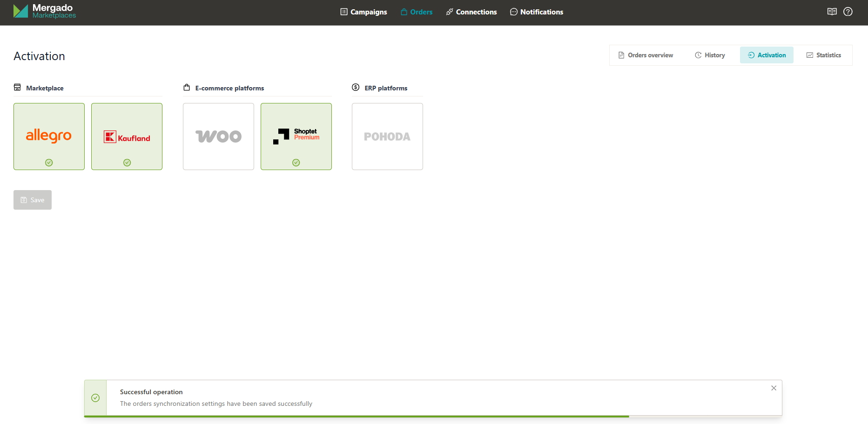
Task: Open the documentation book icon
Action: (832, 12)
